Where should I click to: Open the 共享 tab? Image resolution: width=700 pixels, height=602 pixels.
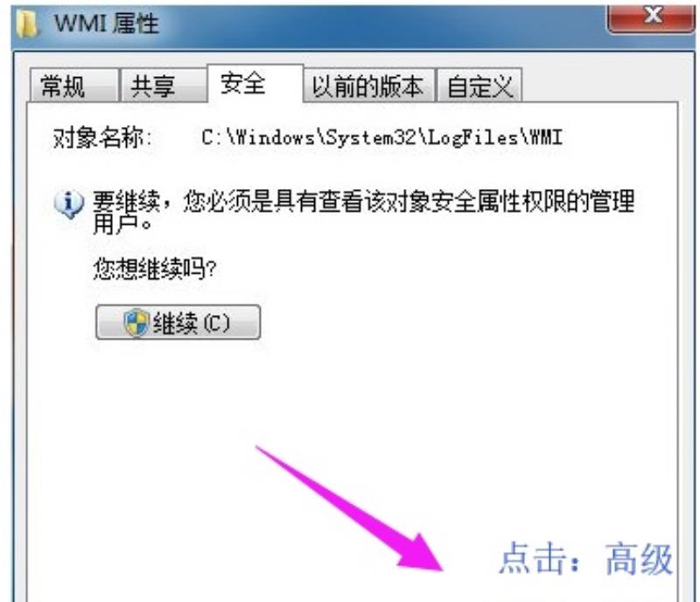coord(164,85)
